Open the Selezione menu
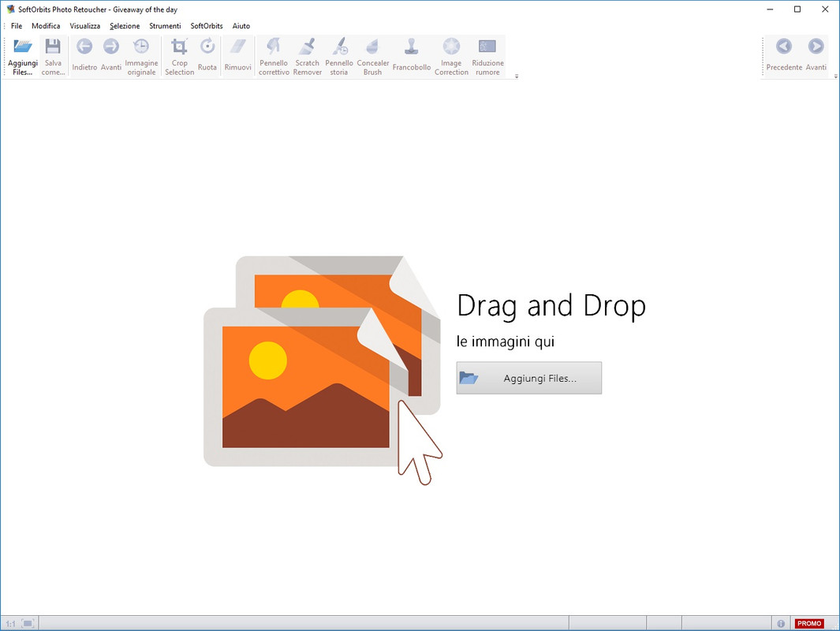This screenshot has height=631, width=840. coord(125,26)
